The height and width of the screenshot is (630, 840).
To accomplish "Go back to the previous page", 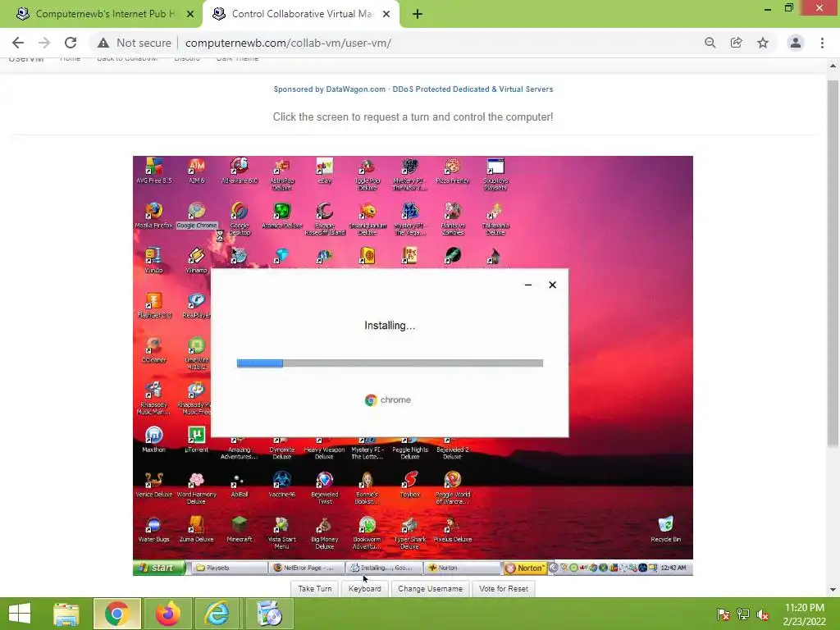I will click(18, 43).
